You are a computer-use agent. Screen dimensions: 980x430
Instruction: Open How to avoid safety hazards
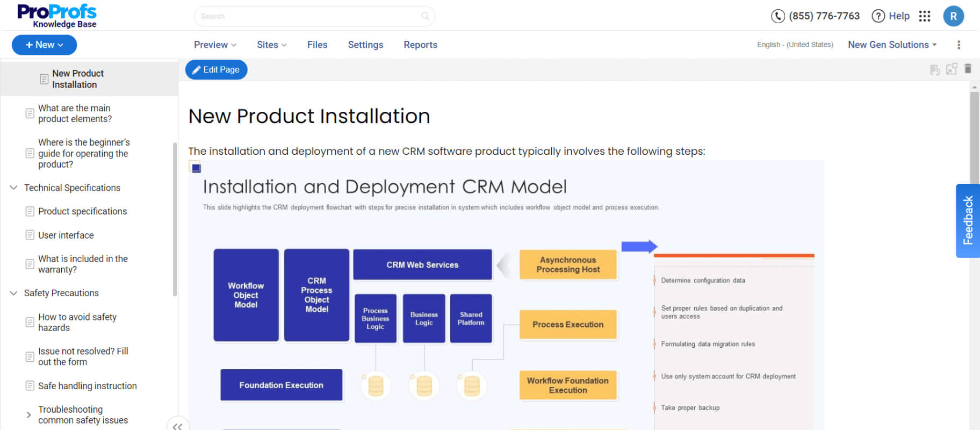77,322
